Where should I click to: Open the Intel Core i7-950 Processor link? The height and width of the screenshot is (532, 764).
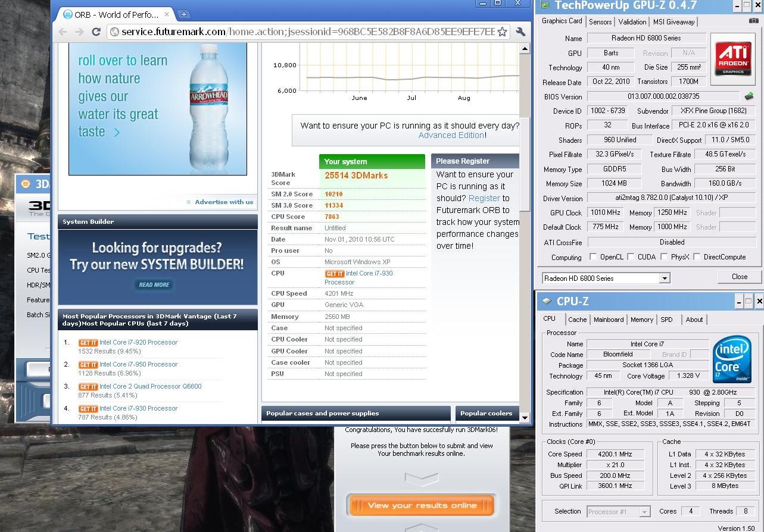(138, 365)
